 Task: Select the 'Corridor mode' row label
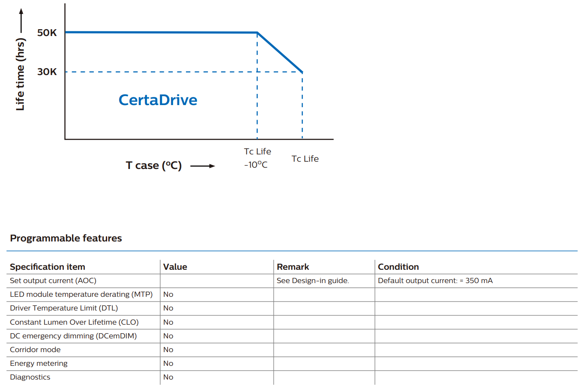pos(35,350)
